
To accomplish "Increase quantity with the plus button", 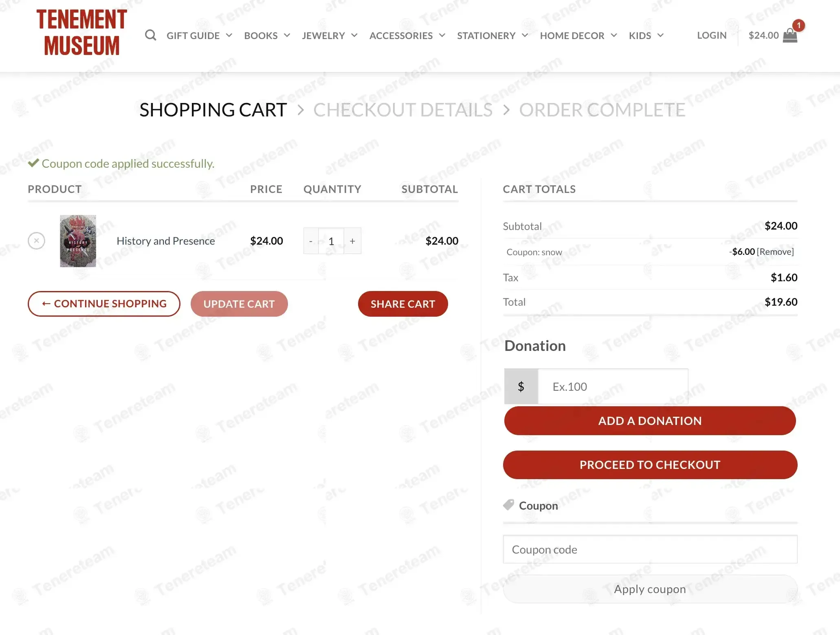I will coord(352,241).
